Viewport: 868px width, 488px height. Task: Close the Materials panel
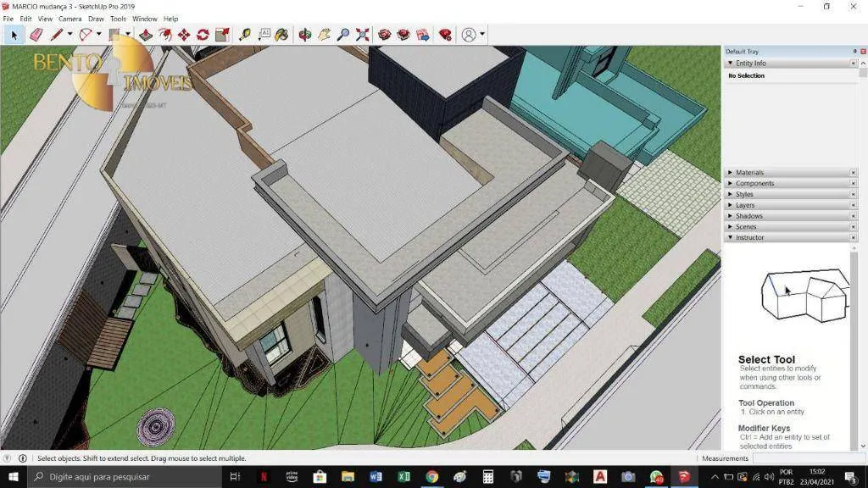[x=853, y=173]
